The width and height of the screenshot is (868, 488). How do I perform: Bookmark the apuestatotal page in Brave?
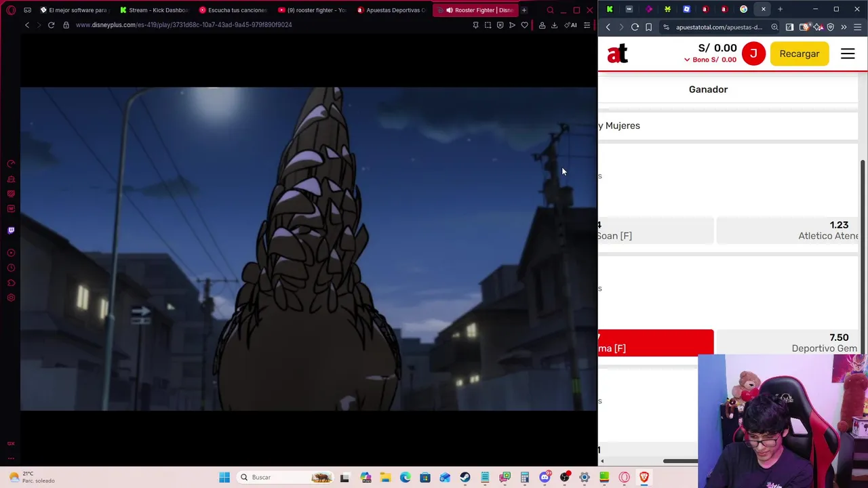[x=649, y=27]
